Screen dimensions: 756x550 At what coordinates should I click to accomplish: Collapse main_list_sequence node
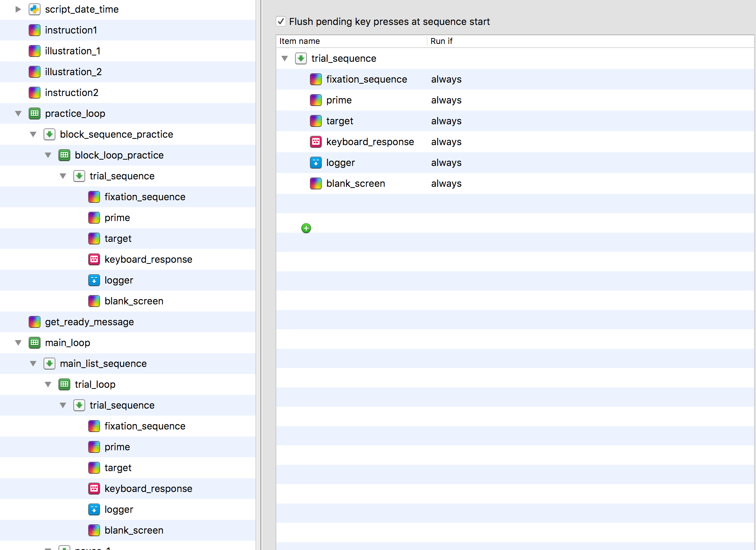[33, 364]
